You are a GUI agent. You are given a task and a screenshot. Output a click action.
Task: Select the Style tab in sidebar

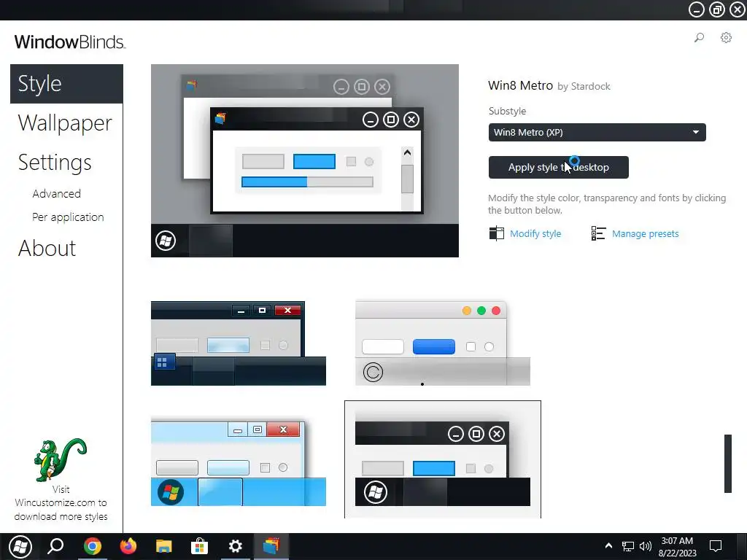(66, 84)
